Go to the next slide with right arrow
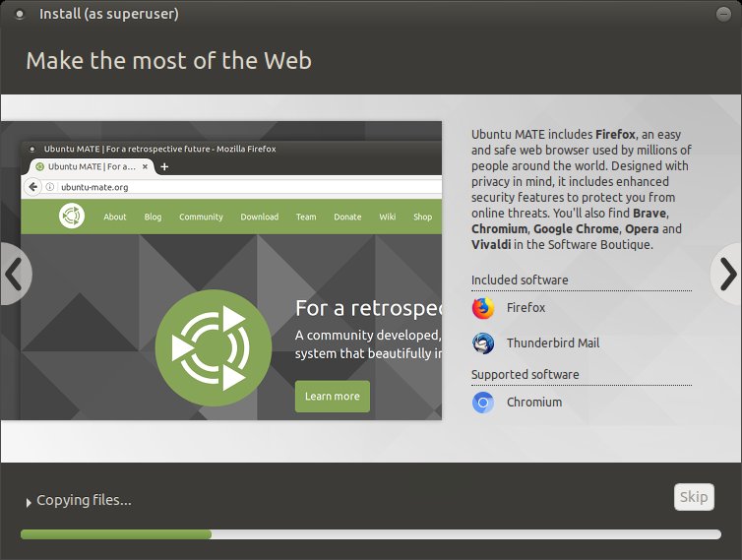Viewport: 742px width, 560px height. tap(726, 273)
